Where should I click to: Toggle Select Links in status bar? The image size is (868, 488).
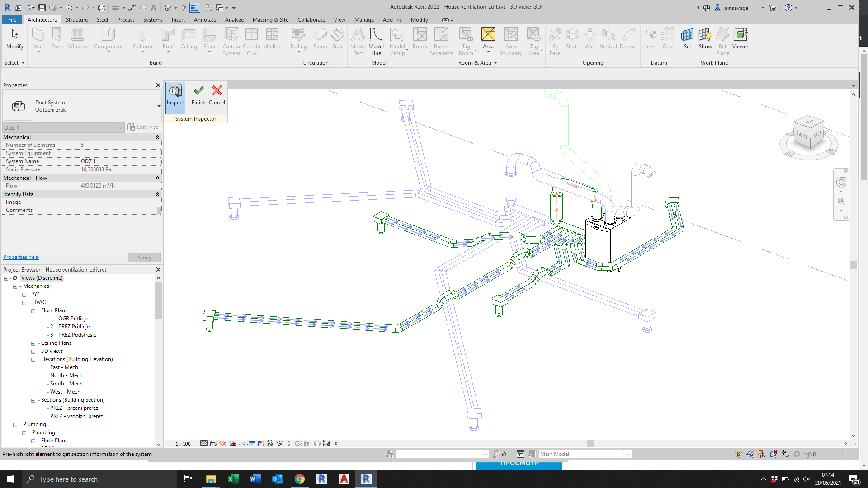coord(738,454)
